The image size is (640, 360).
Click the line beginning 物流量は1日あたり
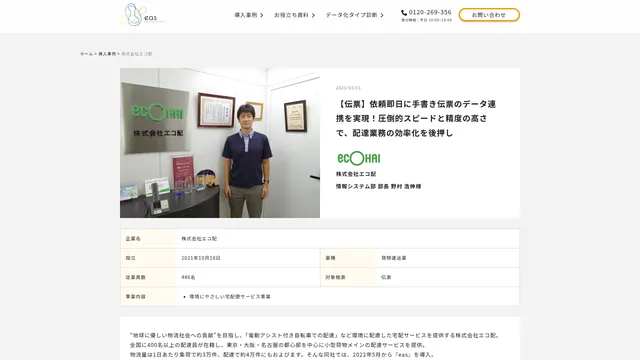point(282,355)
